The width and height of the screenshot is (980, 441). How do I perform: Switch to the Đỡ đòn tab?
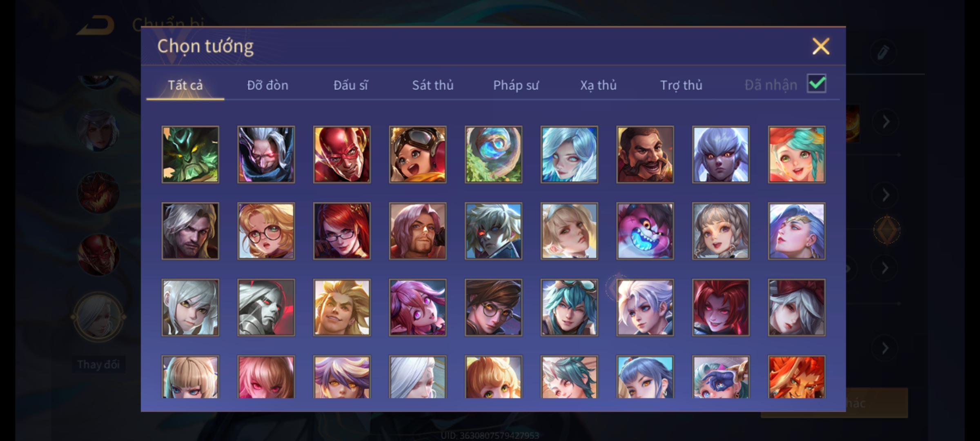pyautogui.click(x=267, y=85)
